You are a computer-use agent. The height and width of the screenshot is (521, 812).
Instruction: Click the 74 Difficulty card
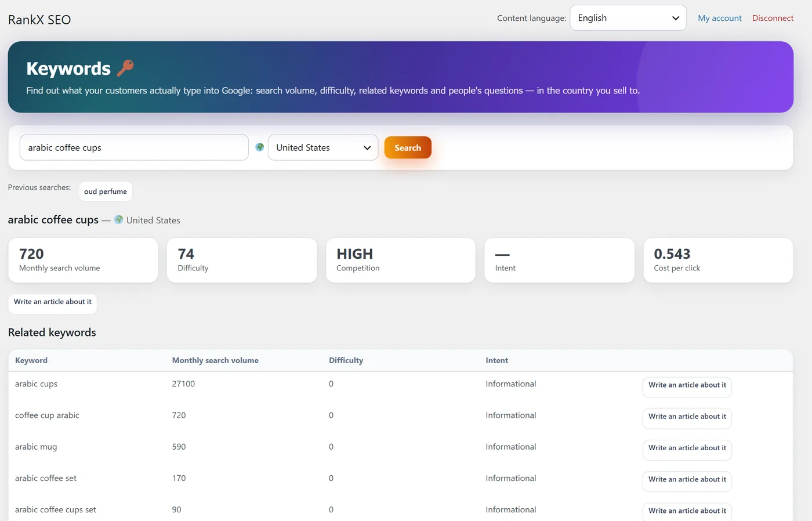[242, 260]
